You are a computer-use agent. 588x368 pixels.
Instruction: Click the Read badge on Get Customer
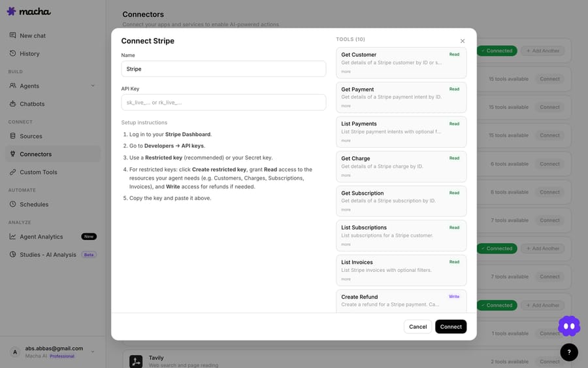(x=454, y=54)
